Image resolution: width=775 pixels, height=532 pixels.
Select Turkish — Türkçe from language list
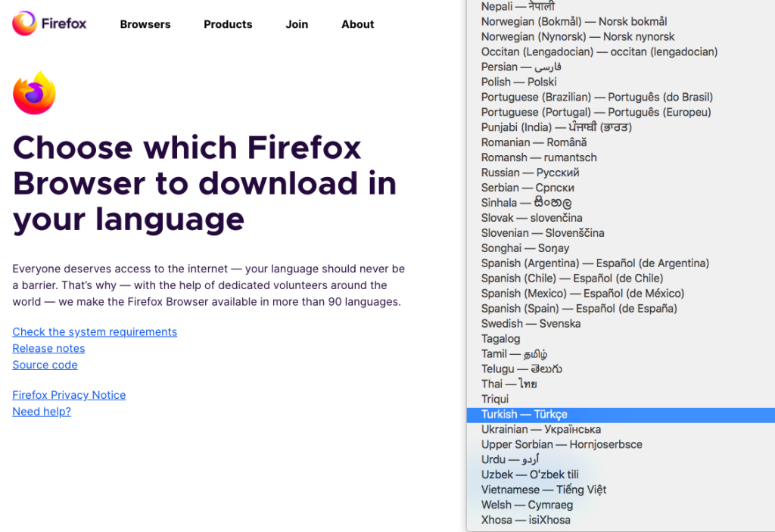[524, 415]
